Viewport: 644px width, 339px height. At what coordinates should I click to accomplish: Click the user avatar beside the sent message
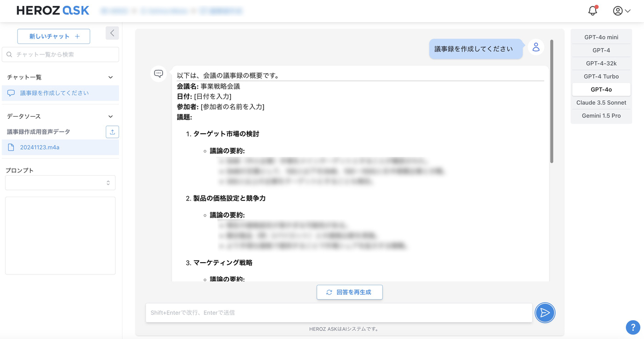(536, 47)
